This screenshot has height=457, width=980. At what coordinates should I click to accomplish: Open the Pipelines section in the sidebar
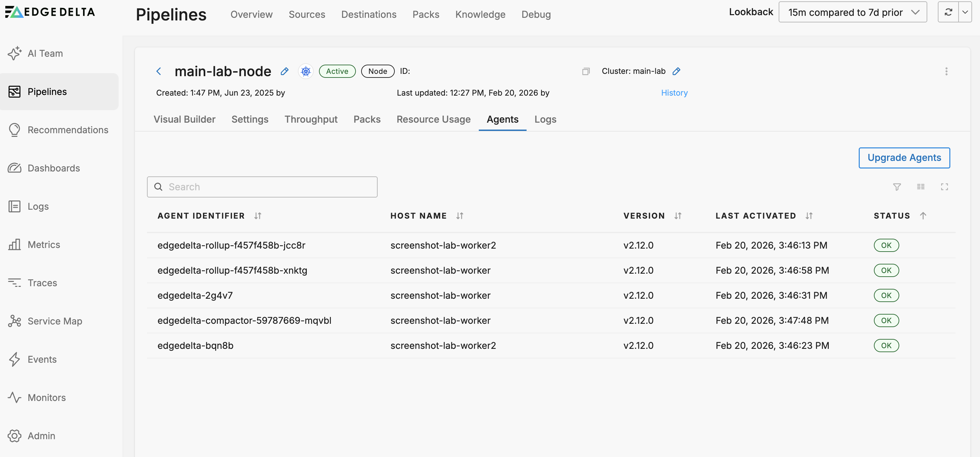coord(47,91)
